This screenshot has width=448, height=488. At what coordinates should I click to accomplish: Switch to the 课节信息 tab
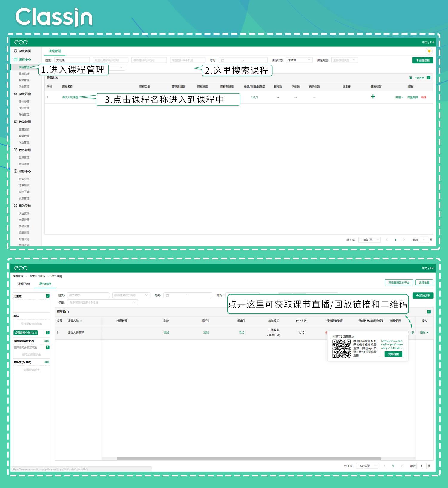[45, 284]
